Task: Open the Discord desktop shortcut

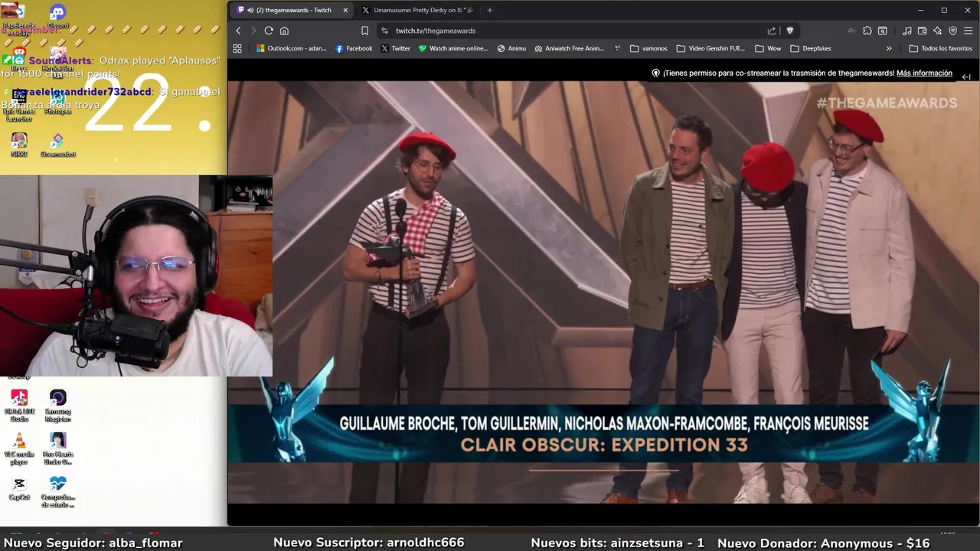Action: click(57, 17)
